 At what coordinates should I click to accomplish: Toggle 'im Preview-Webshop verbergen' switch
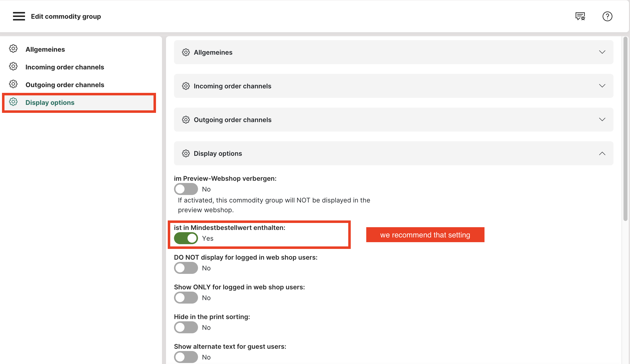coord(186,189)
